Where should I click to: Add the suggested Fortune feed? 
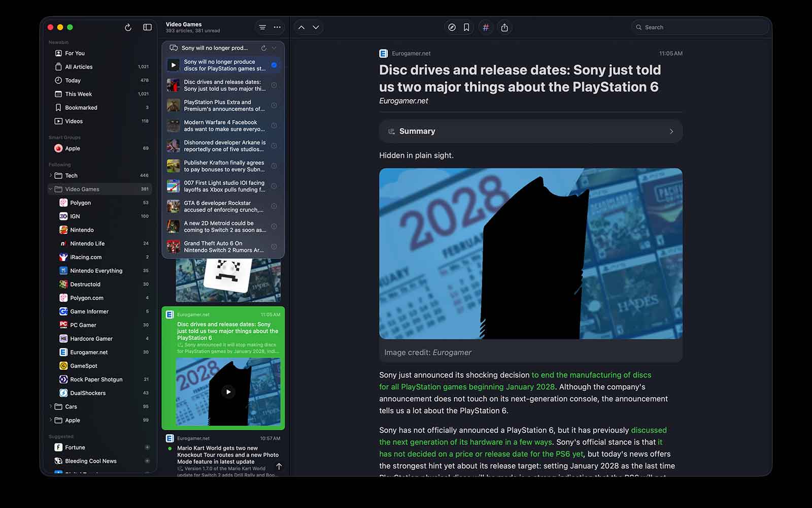[x=147, y=448]
